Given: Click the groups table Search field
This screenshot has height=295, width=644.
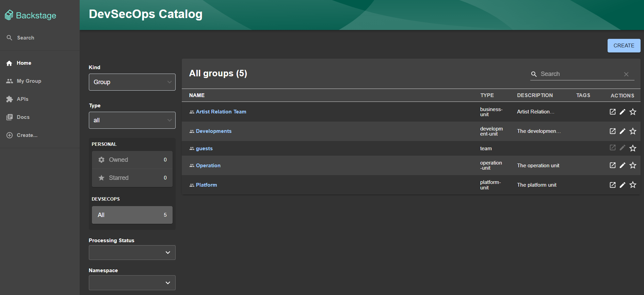Looking at the screenshot, I should [x=580, y=74].
